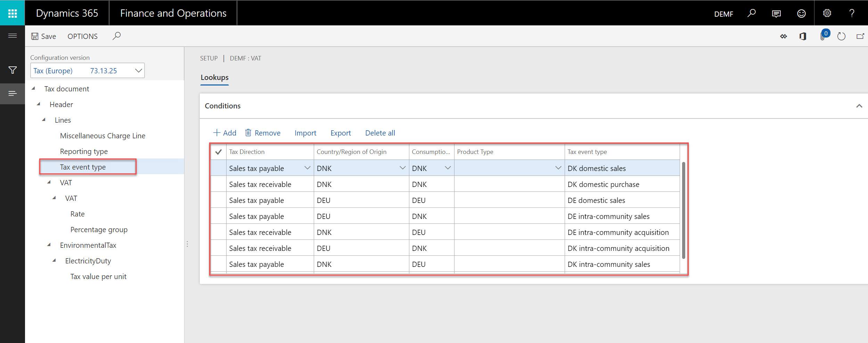This screenshot has height=343, width=868.
Task: Select the row checkmark header in Conditions grid
Action: coord(218,152)
